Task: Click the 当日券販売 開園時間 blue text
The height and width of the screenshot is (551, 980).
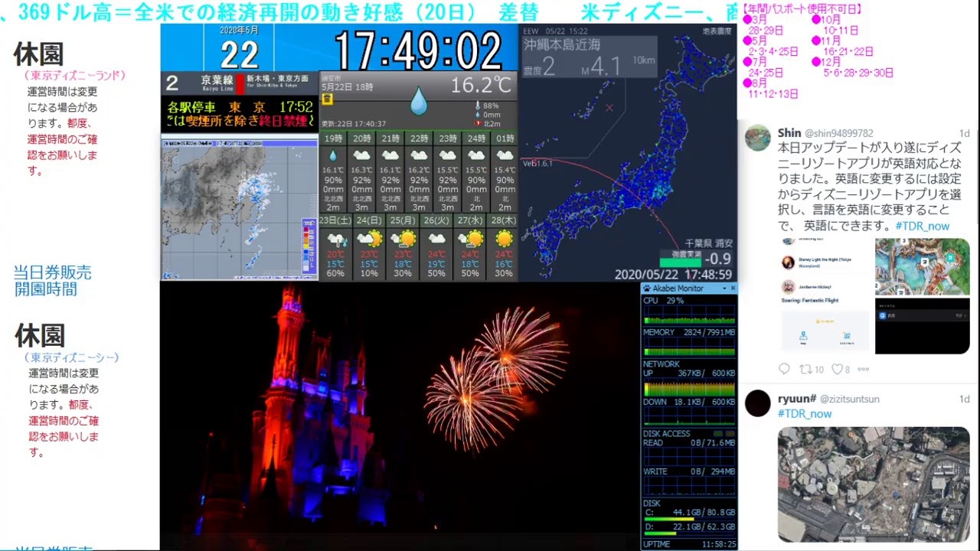Action: (52, 280)
